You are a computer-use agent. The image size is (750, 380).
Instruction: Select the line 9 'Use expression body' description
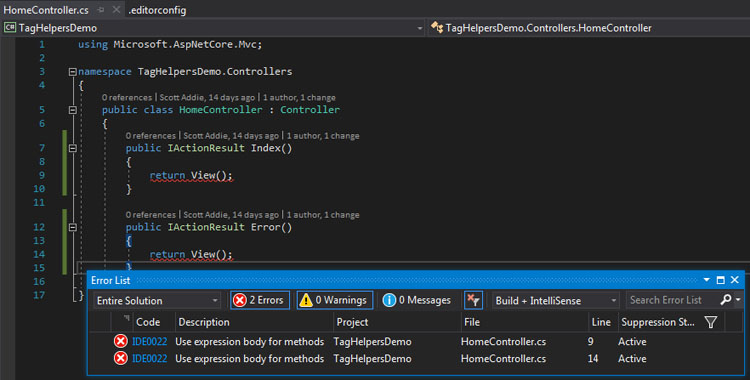pos(250,342)
